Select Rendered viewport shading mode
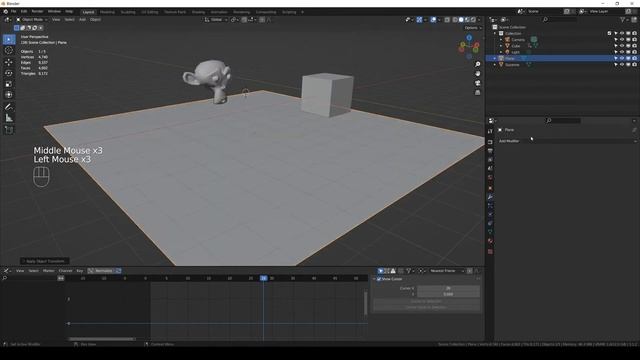Viewport: 640px width, 360px height. [473, 20]
